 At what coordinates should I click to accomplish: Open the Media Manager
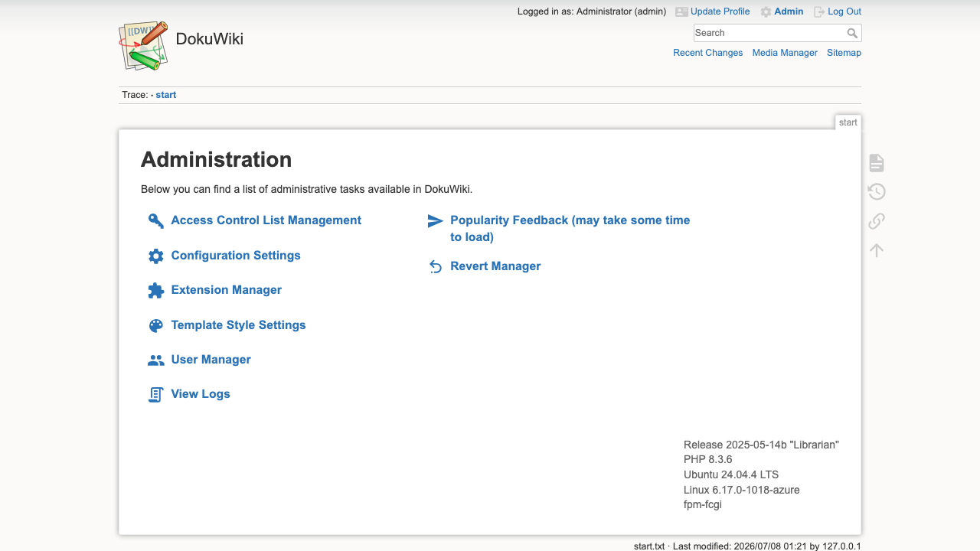pyautogui.click(x=785, y=53)
